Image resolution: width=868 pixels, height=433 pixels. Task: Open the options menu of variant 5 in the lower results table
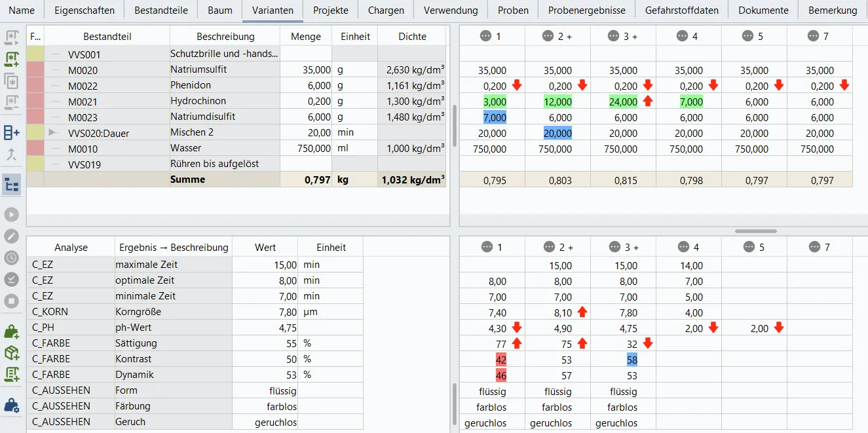pos(749,247)
